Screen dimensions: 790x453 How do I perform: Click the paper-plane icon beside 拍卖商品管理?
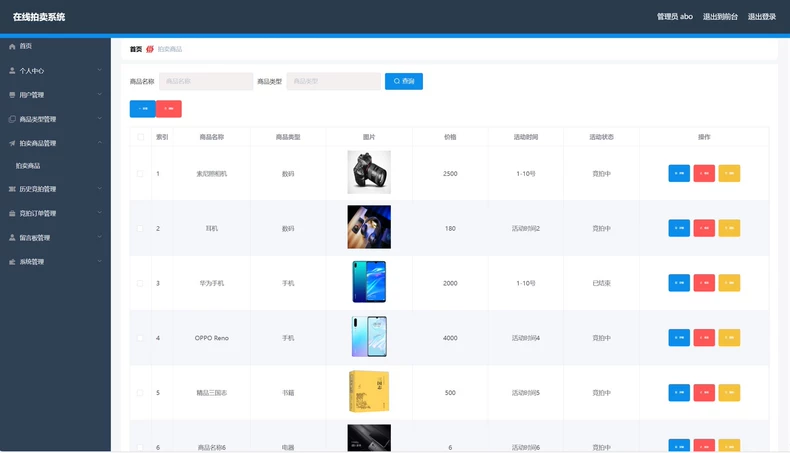click(x=12, y=143)
